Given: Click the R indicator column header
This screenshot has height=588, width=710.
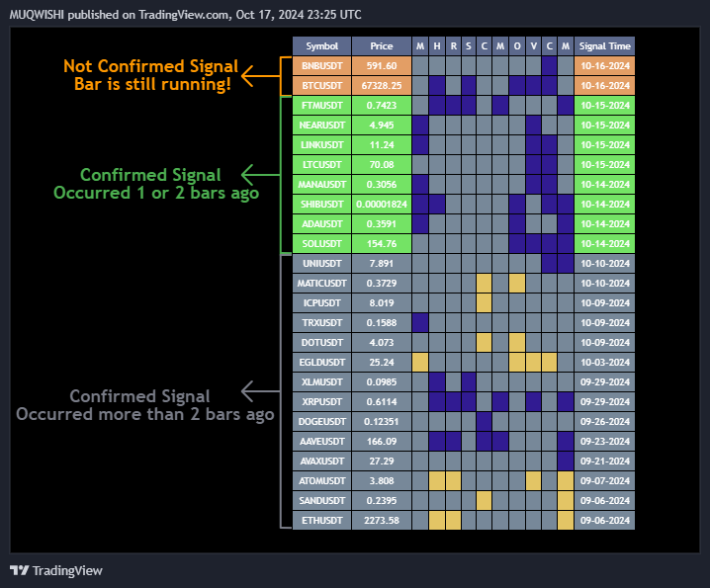Looking at the screenshot, I should point(453,45).
